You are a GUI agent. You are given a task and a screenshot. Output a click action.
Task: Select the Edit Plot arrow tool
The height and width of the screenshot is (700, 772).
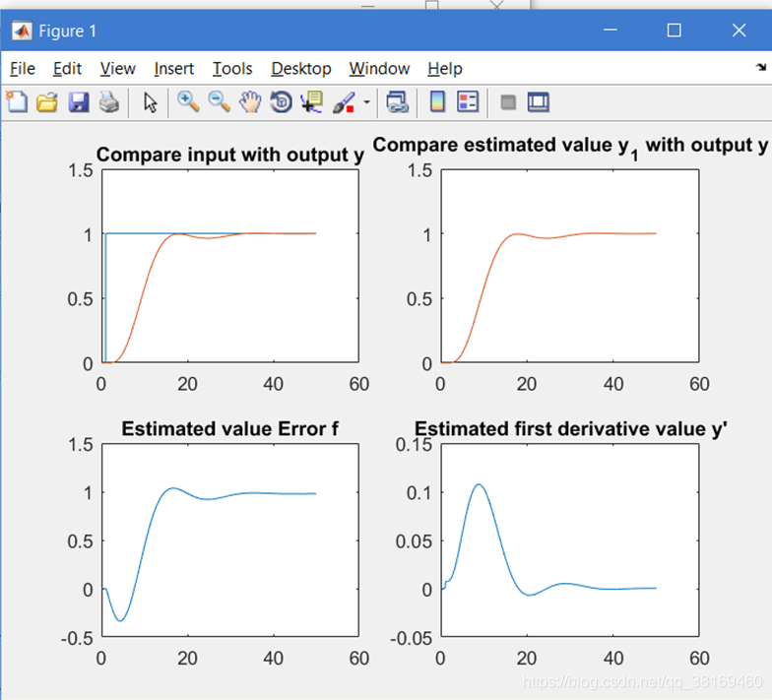click(150, 102)
